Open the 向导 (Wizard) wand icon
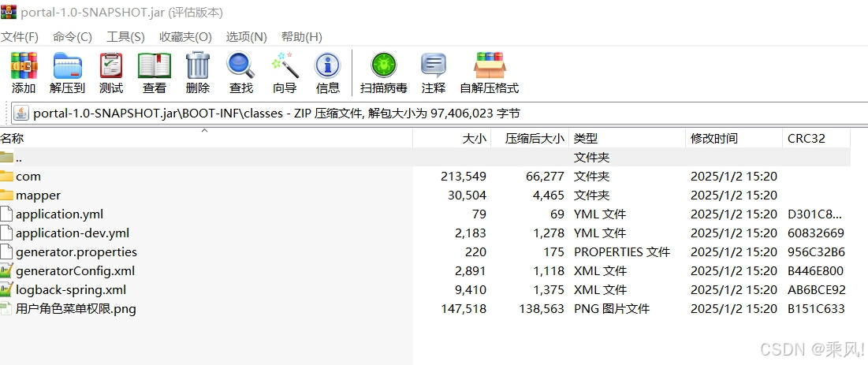Viewport: 868px width, 365px height. 285,66
